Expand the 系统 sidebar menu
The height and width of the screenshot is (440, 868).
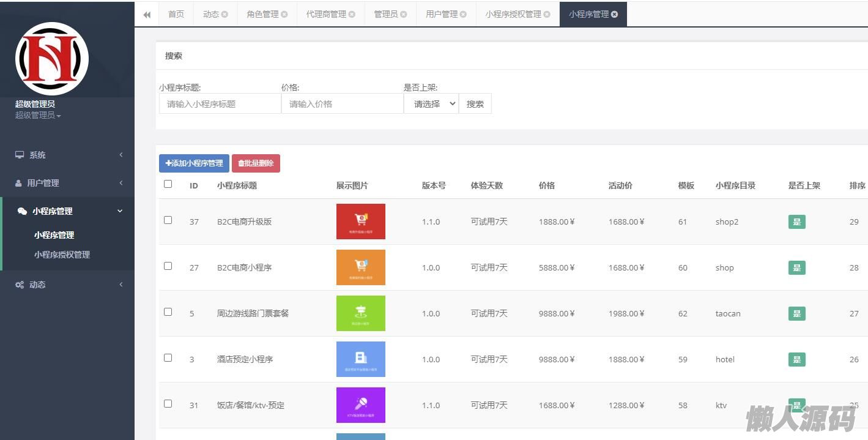click(x=67, y=155)
